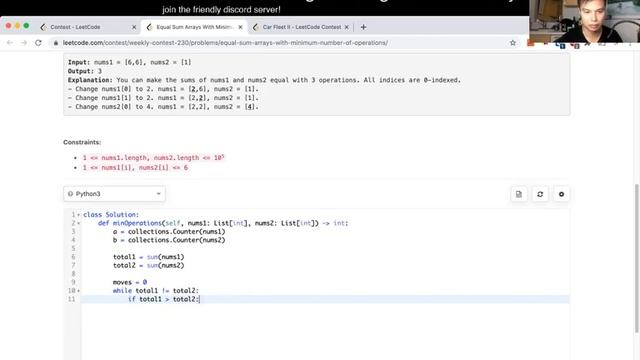Viewport: 640px width, 360px height.
Task: Collapse the minOperations function fold arrow
Action: pyautogui.click(x=78, y=223)
